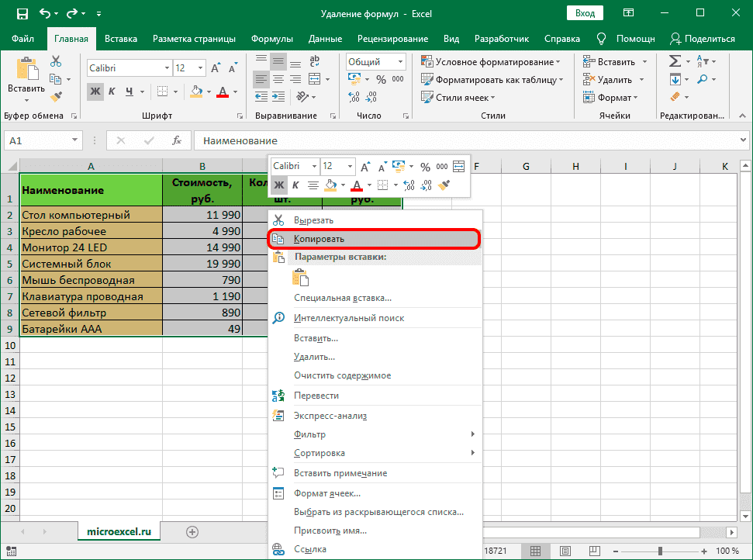Toggle italic in the floating mini toolbar
This screenshot has height=560, width=753.
click(295, 185)
